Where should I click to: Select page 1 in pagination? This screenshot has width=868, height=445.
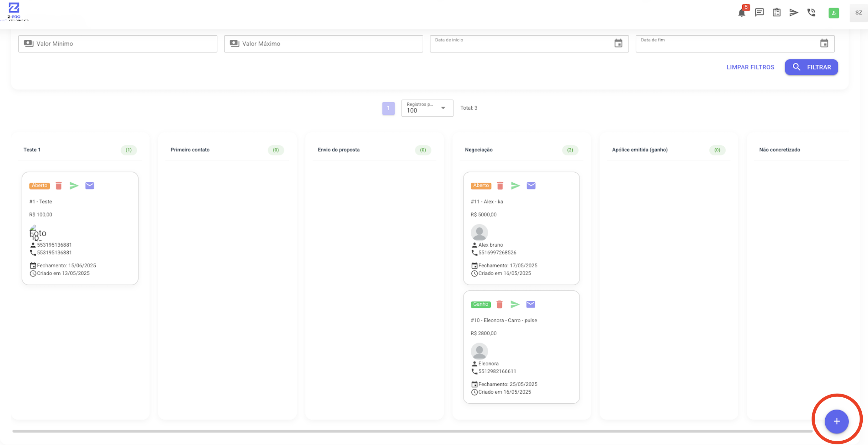(388, 108)
